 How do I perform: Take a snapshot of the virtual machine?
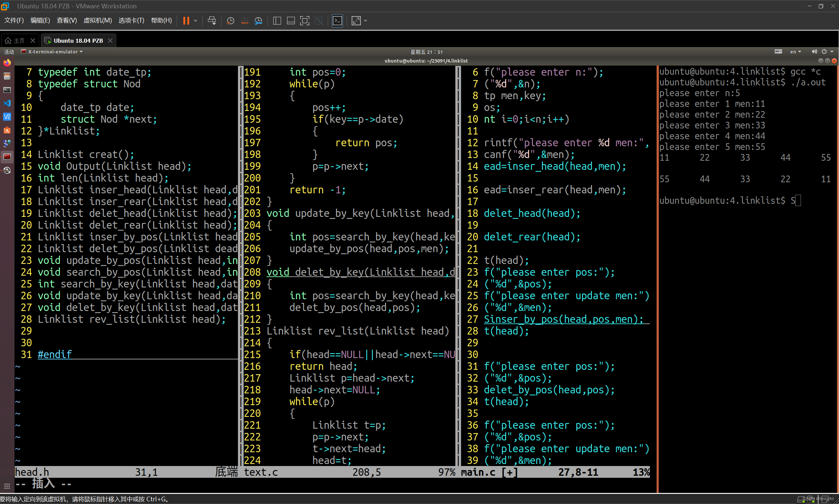[230, 21]
